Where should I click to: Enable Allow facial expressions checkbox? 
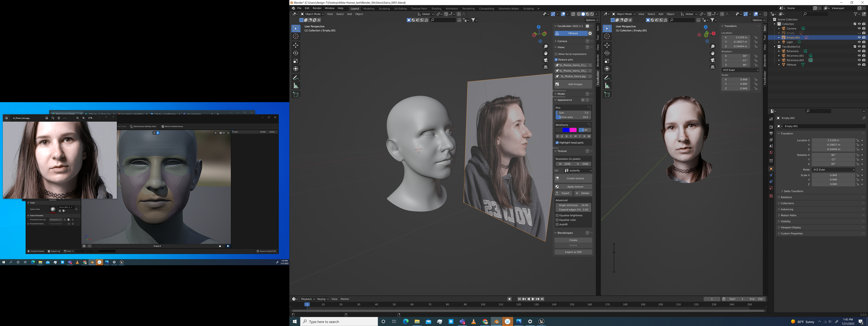click(556, 54)
